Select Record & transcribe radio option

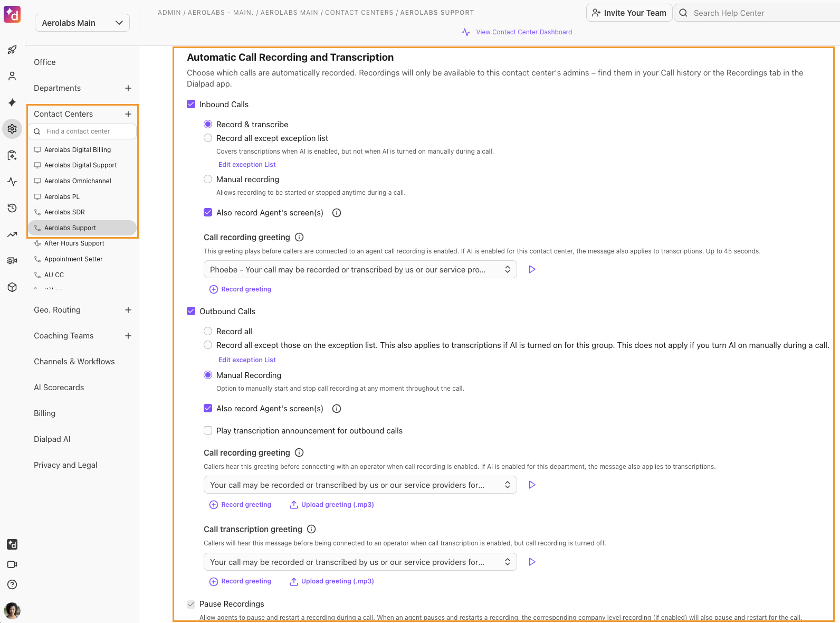point(208,125)
